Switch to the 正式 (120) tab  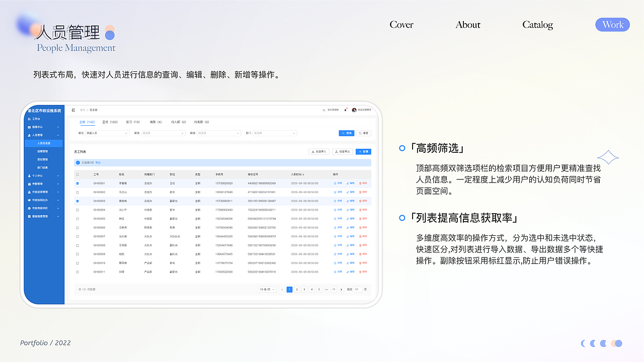110,122
